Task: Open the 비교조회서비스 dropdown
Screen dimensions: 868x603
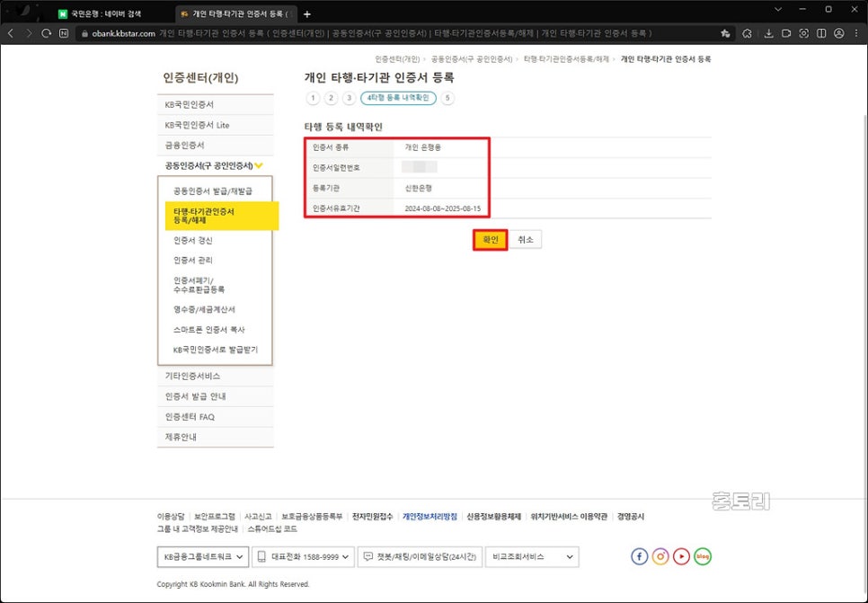Action: click(531, 557)
